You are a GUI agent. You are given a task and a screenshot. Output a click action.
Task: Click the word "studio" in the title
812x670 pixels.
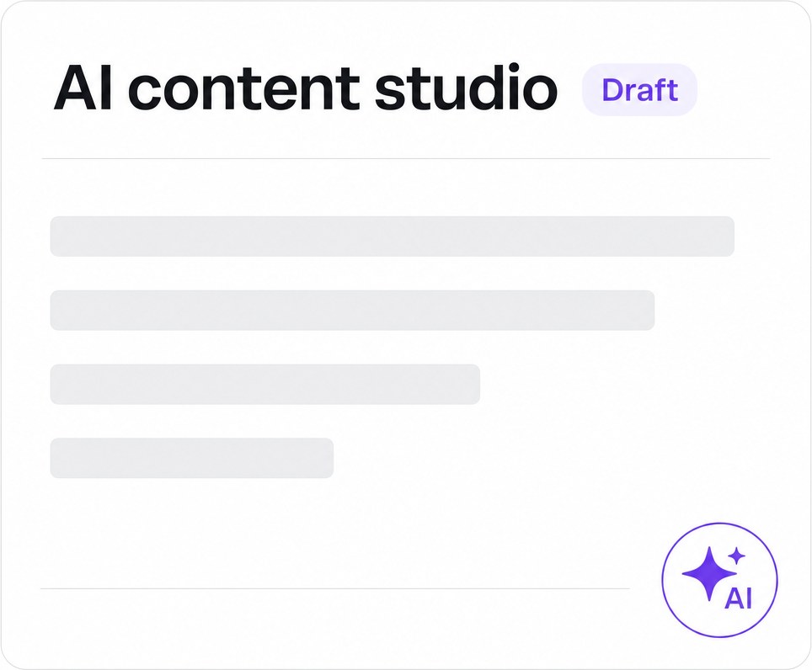tap(466, 88)
